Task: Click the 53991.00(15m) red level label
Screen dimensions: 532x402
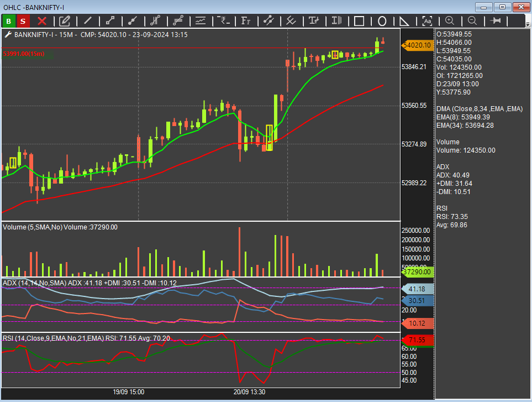Action: point(24,54)
